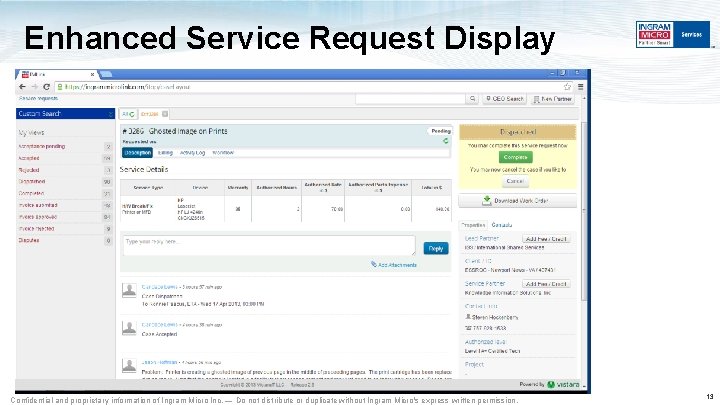Open a new browser tab

point(106,74)
